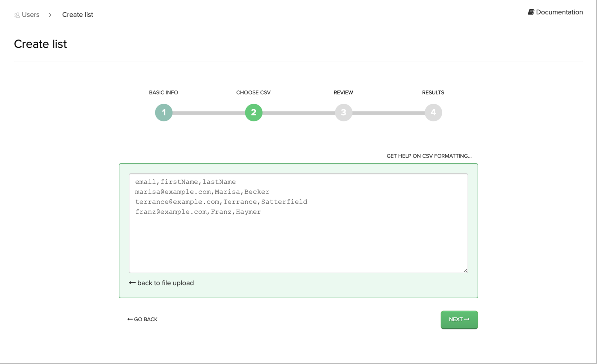This screenshot has height=364, width=597.
Task: Click the BASIC INFO step label
Action: [x=163, y=92]
